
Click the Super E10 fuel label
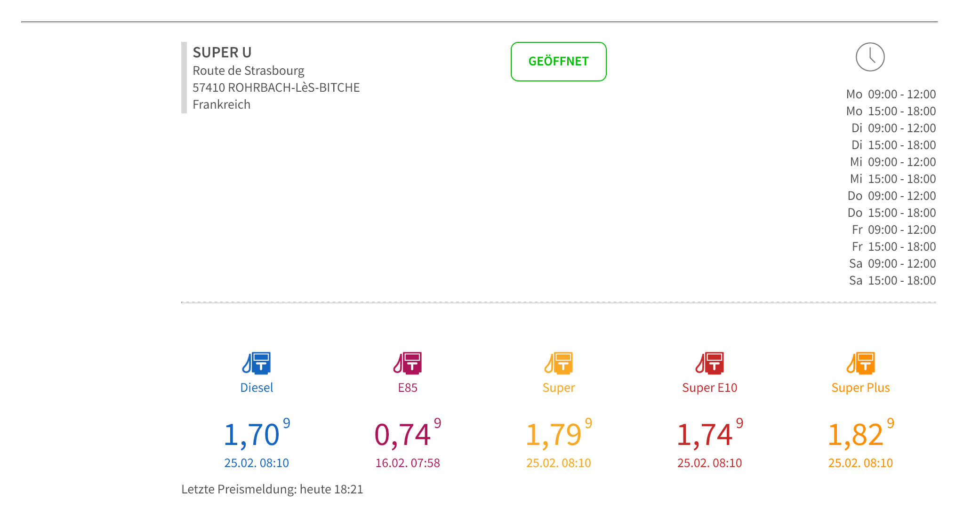tap(710, 388)
